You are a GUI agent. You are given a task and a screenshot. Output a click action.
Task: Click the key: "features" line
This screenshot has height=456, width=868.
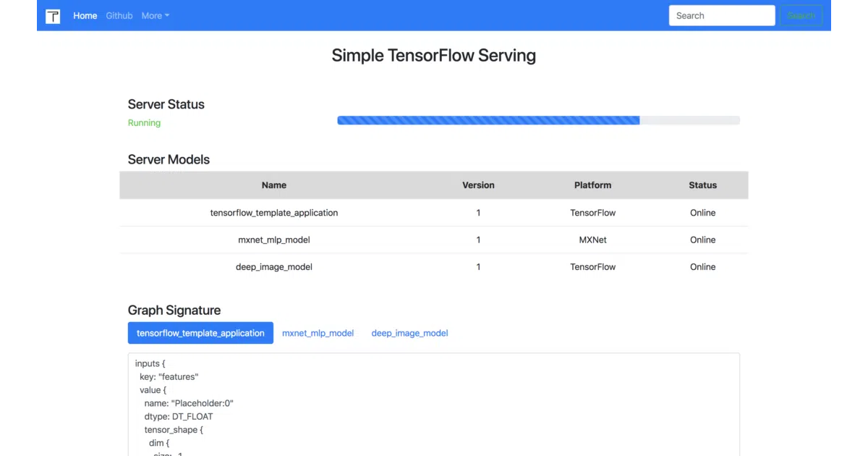coord(169,376)
